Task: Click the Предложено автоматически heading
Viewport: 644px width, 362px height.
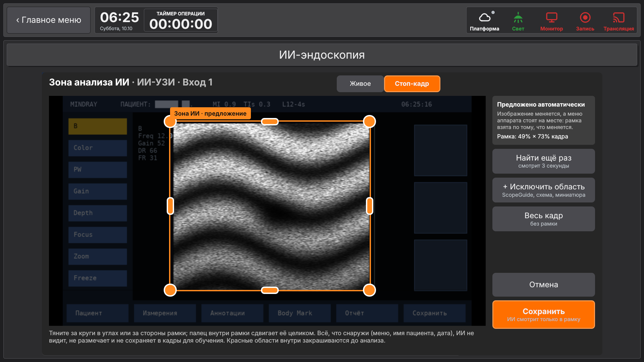Action: pos(541,105)
